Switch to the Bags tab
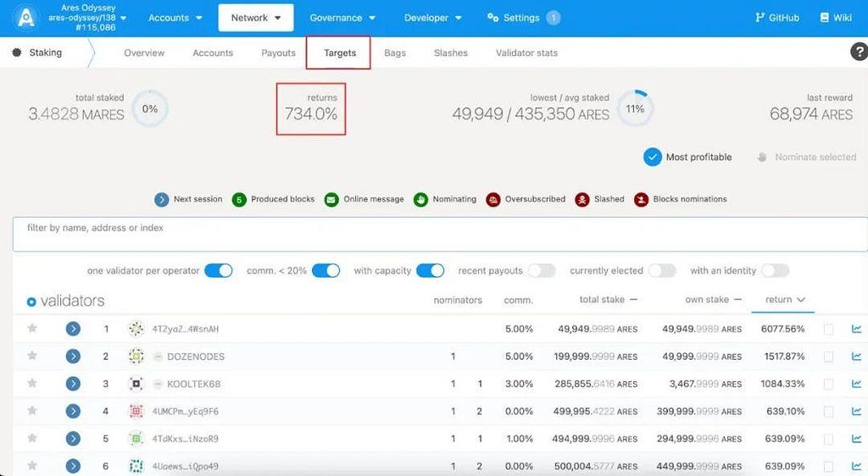The height and width of the screenshot is (476, 868). (395, 53)
